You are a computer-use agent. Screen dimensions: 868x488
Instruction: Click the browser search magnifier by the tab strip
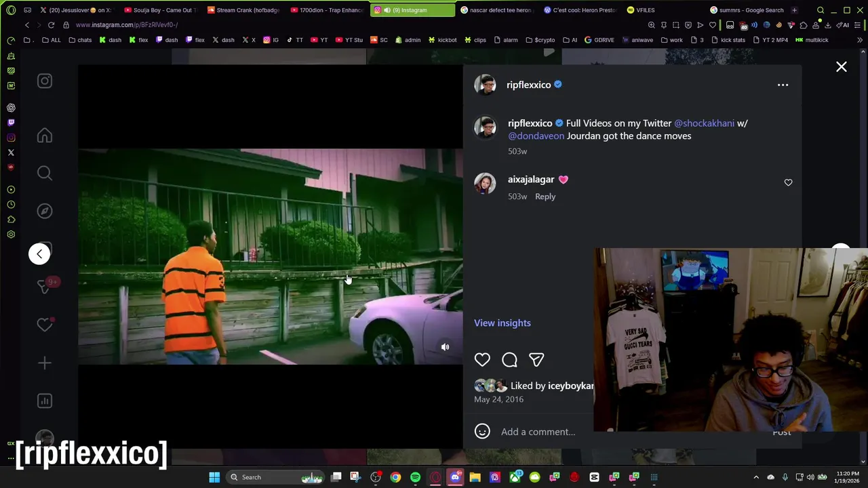tap(821, 10)
